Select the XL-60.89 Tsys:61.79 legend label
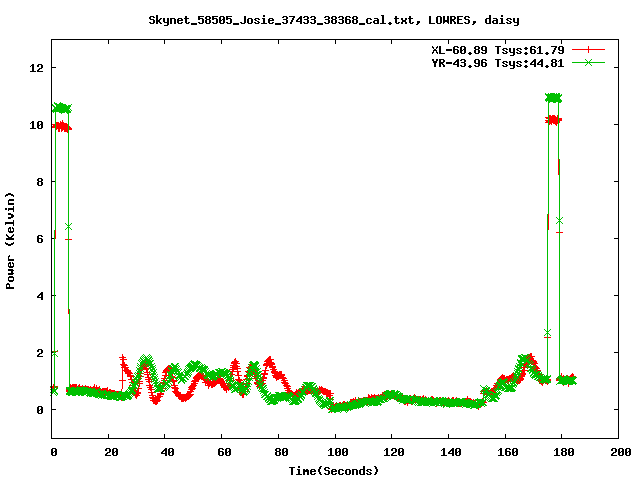This screenshot has height=480, width=640. click(x=498, y=50)
